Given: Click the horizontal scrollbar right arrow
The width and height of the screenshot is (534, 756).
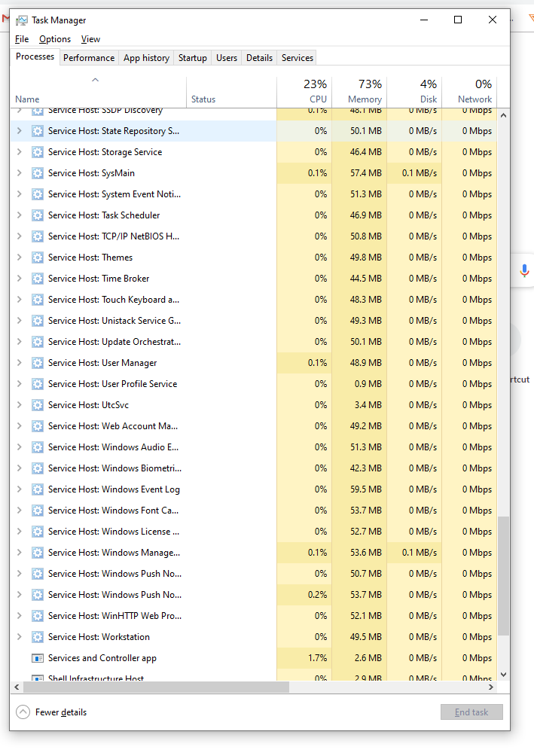Looking at the screenshot, I should point(491,687).
